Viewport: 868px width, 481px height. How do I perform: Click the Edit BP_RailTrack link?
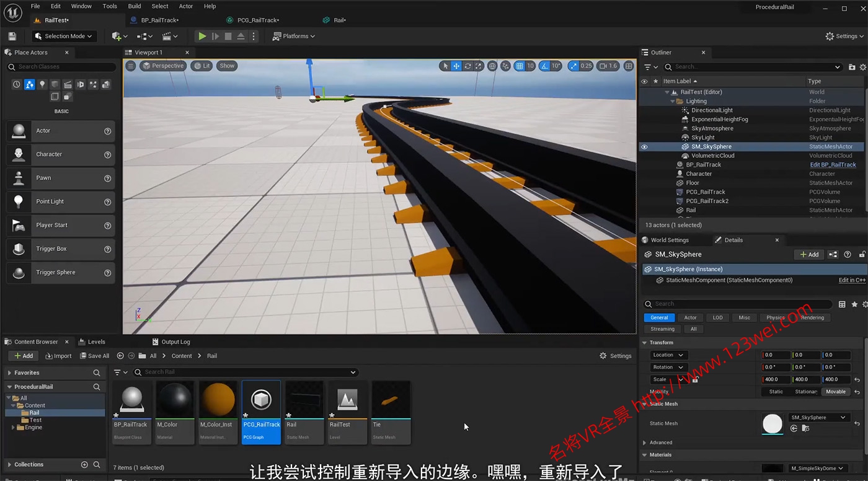coord(833,165)
